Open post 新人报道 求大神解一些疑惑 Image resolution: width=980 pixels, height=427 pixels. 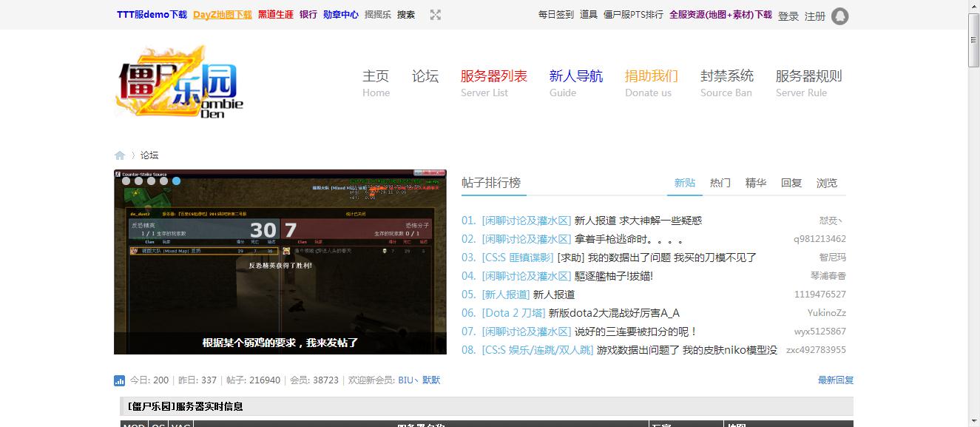pyautogui.click(x=638, y=221)
